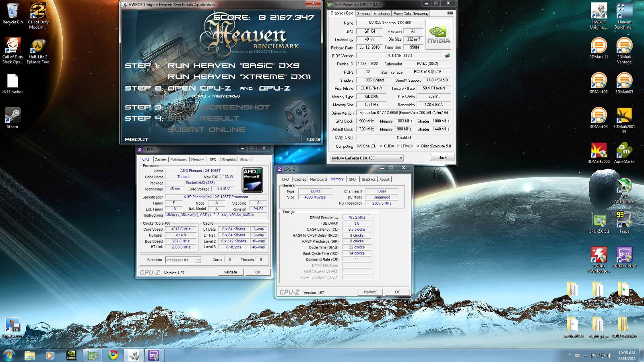Open the Lightscreen desktop icon

click(x=12, y=327)
